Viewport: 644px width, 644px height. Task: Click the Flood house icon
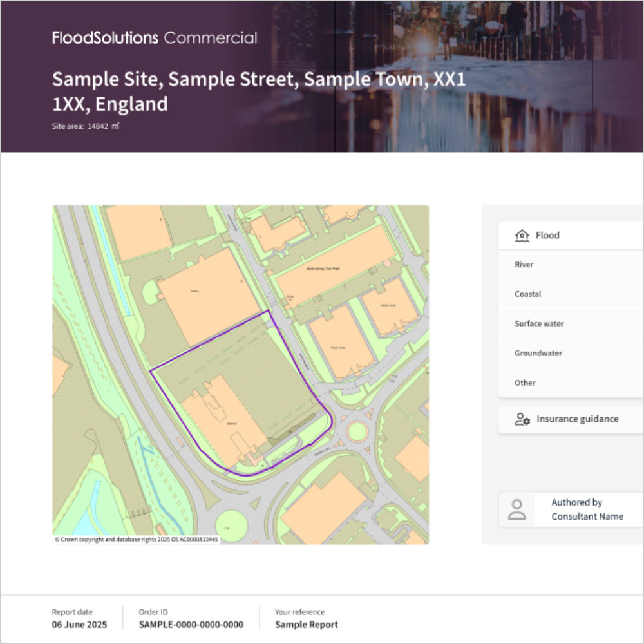[x=522, y=235]
